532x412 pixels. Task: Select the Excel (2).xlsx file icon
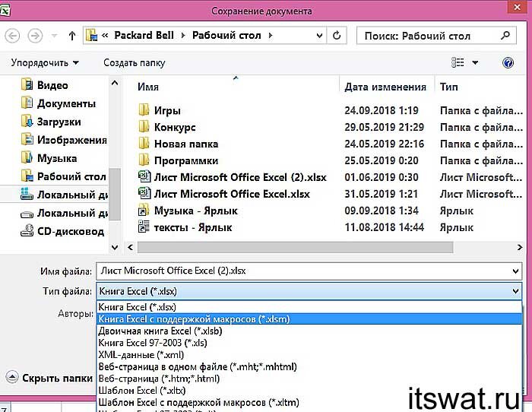144,176
